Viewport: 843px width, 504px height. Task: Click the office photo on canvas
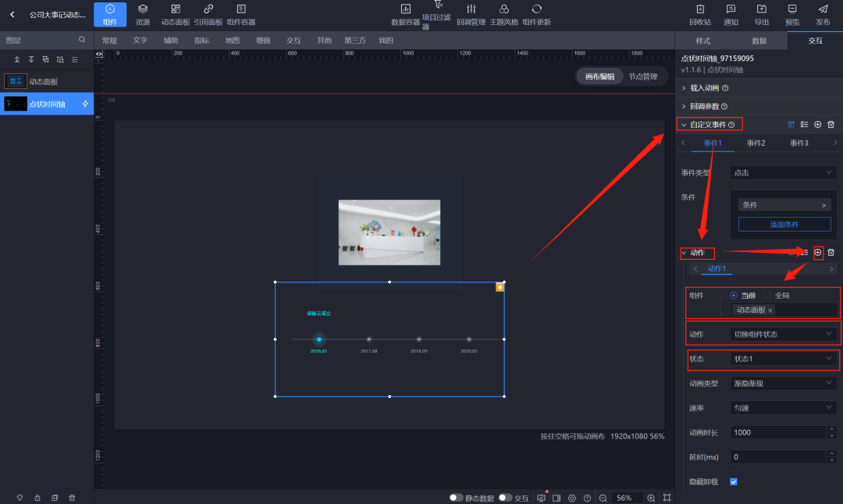tap(389, 232)
